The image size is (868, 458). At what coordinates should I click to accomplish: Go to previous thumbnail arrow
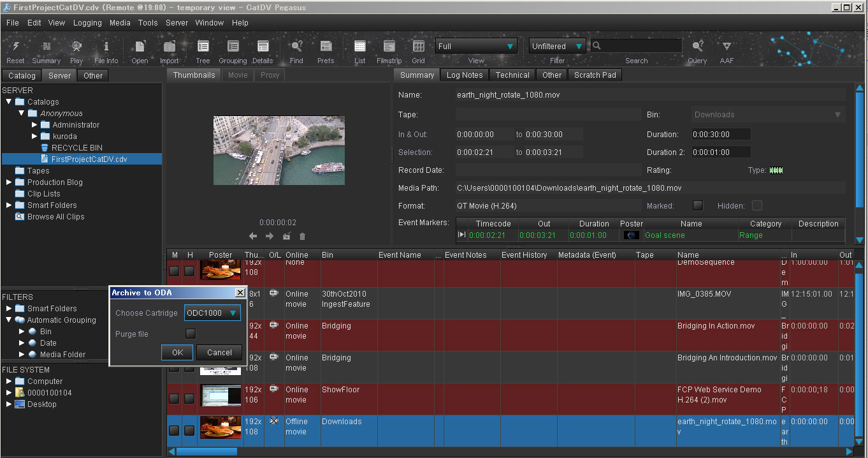tap(253, 236)
